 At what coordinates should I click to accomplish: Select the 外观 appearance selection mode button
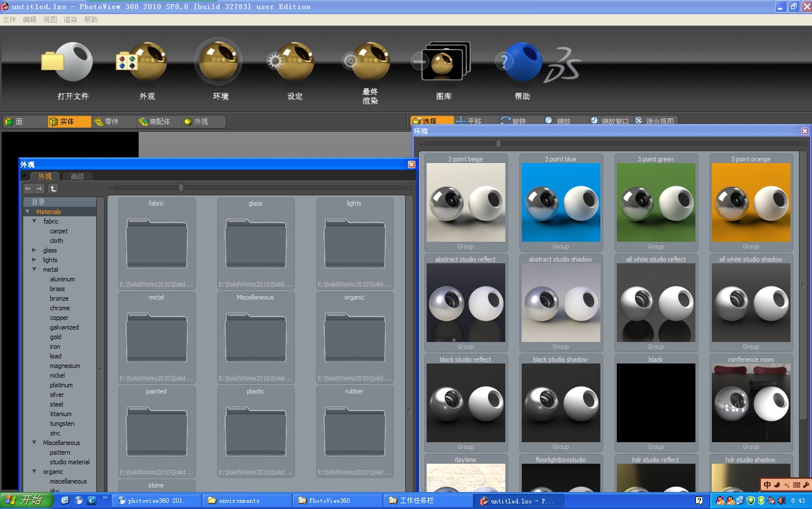click(x=204, y=122)
